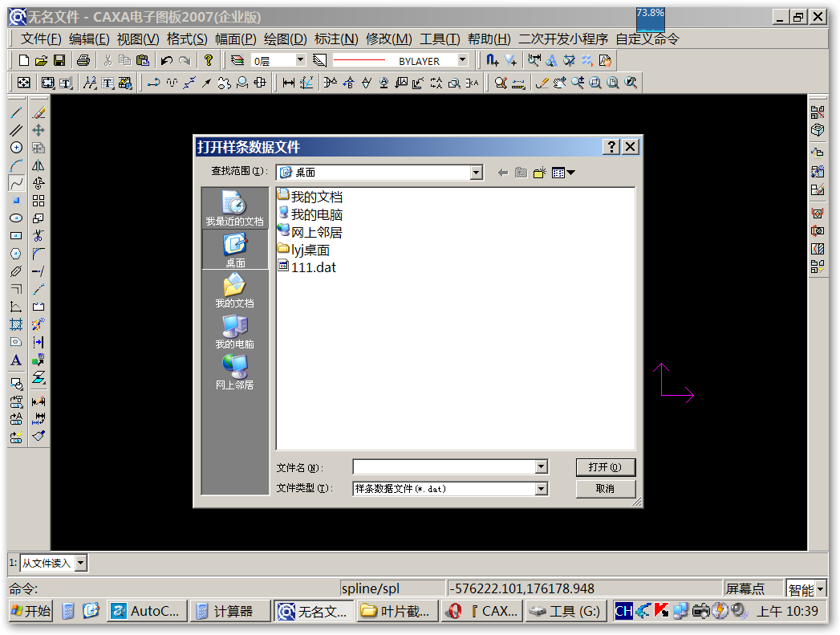Screen dimensions: 840x635
Task: Select the Ellipse drawing tool
Action: [16, 218]
